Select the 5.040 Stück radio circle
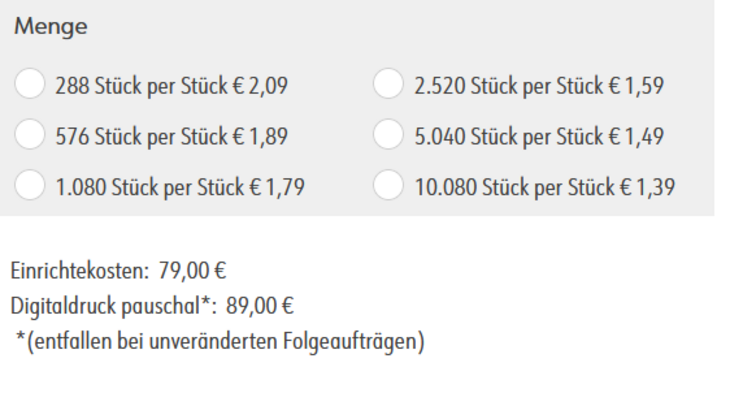 tap(388, 134)
